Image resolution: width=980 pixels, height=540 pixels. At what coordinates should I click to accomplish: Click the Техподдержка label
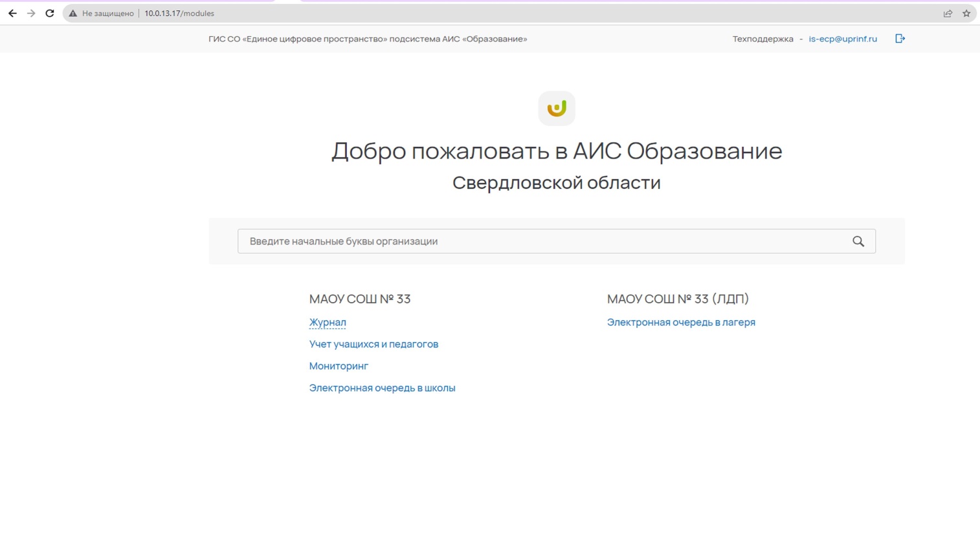click(763, 39)
